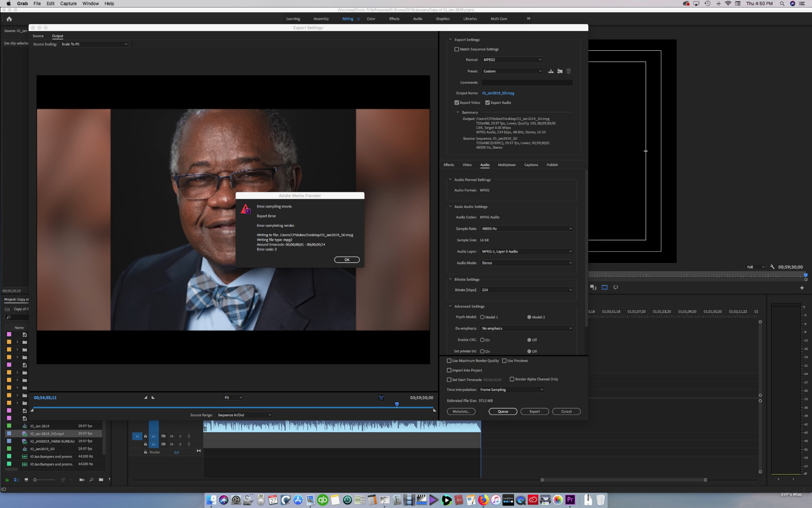Open Bitrate 224 kbps dropdown
The height and width of the screenshot is (508, 812).
527,290
